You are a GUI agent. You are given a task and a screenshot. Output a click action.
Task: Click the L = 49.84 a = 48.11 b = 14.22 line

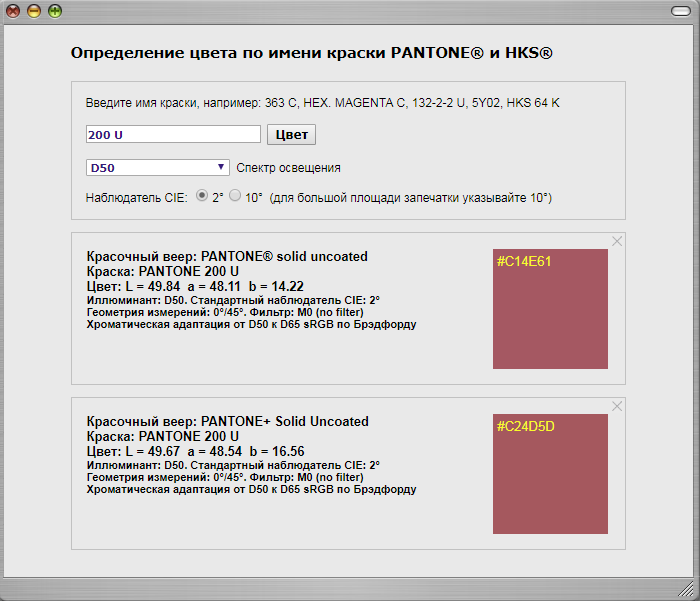[x=195, y=286]
